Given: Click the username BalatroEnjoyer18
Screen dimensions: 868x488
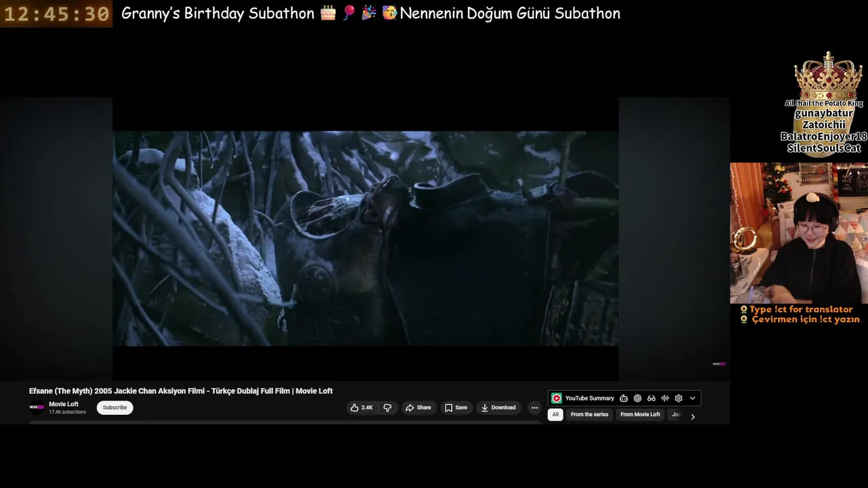Looking at the screenshot, I should pyautogui.click(x=824, y=137).
